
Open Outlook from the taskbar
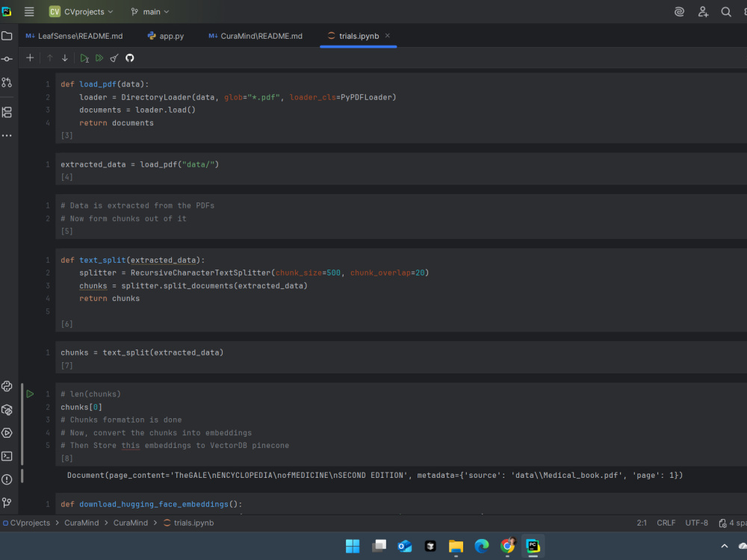[x=404, y=547]
